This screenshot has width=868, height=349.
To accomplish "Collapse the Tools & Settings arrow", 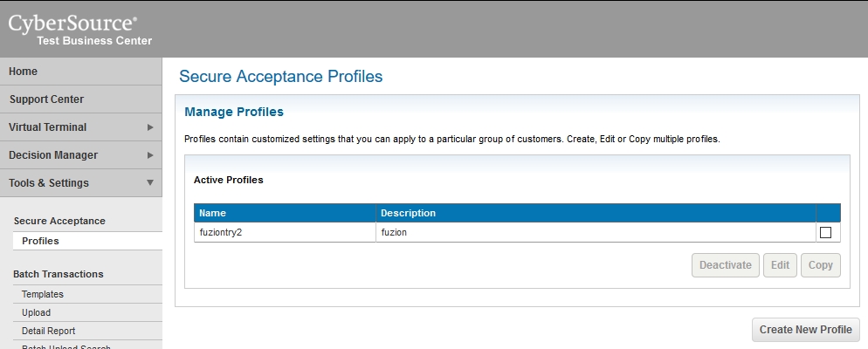I will (150, 183).
